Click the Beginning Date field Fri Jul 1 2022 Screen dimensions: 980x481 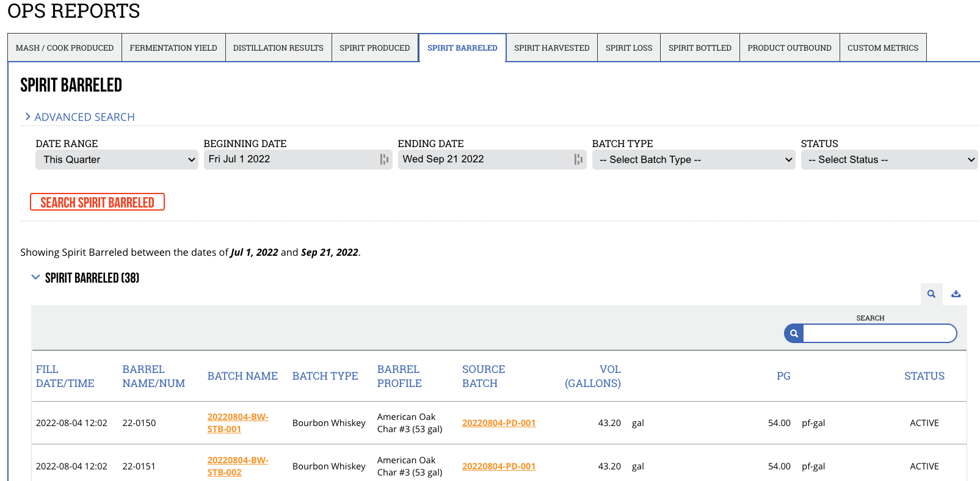coord(298,159)
